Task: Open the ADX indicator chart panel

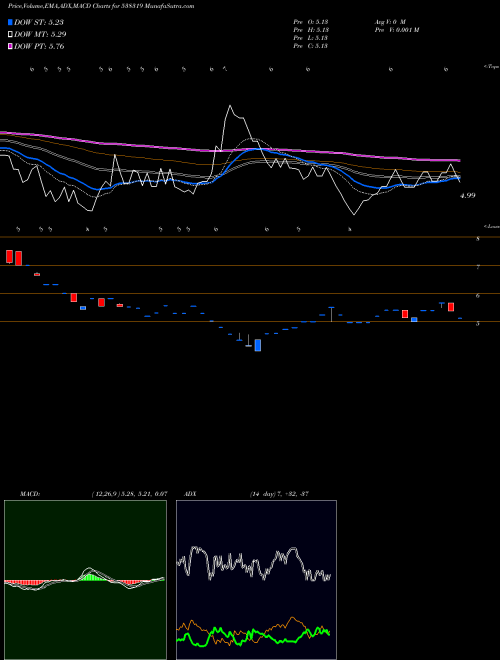Action: pos(256,580)
